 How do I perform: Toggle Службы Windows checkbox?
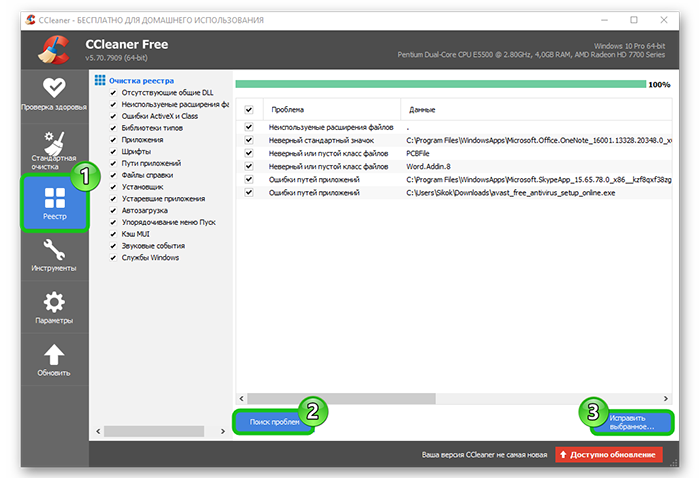(x=113, y=258)
